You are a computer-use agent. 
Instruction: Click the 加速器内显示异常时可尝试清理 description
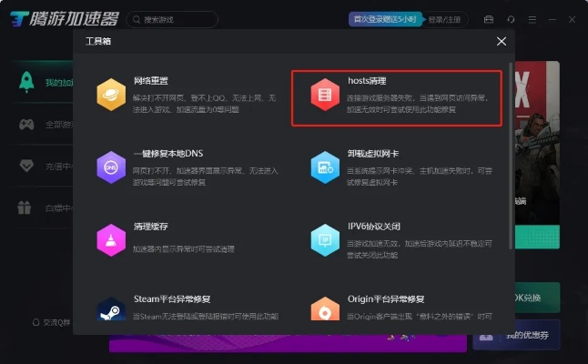coord(183,249)
